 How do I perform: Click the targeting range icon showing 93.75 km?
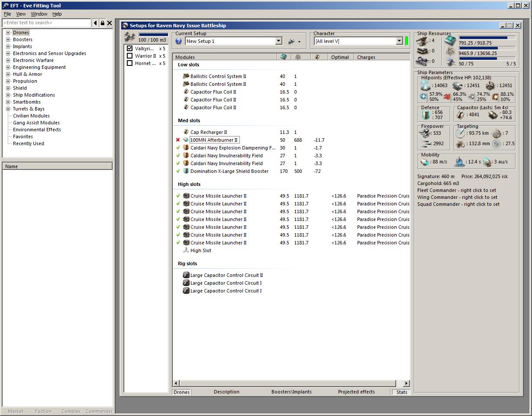461,133
